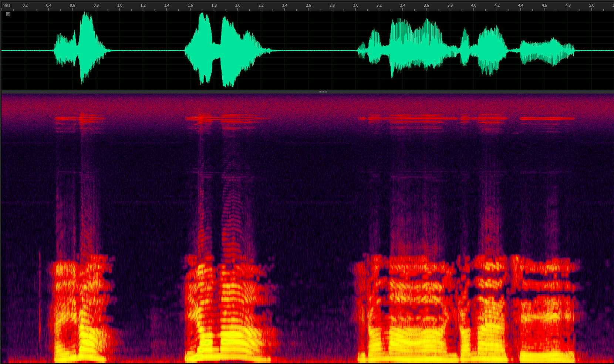The image size is (614, 364).
Task: Click the thin vertical click artifact in the spectrogram
Action: point(40,296)
